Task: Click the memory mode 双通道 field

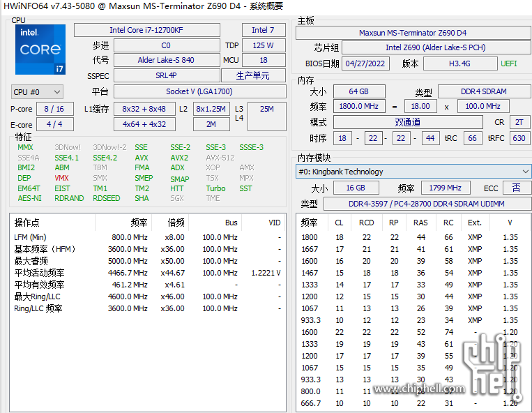Action: coord(408,122)
